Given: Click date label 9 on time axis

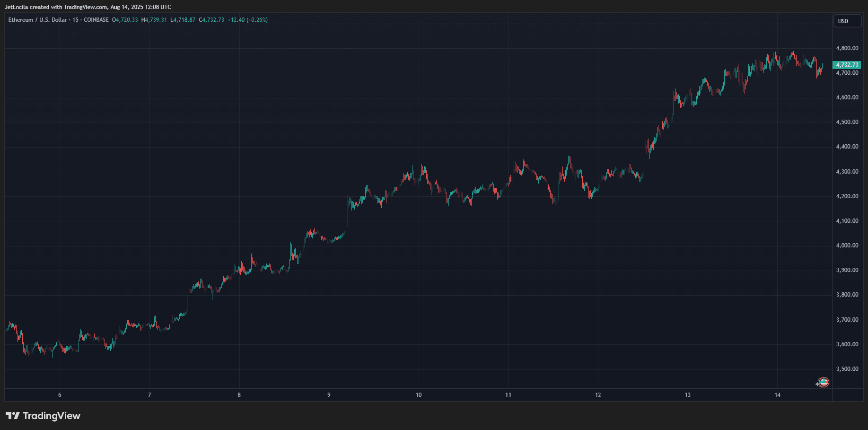Looking at the screenshot, I should coord(329,395).
